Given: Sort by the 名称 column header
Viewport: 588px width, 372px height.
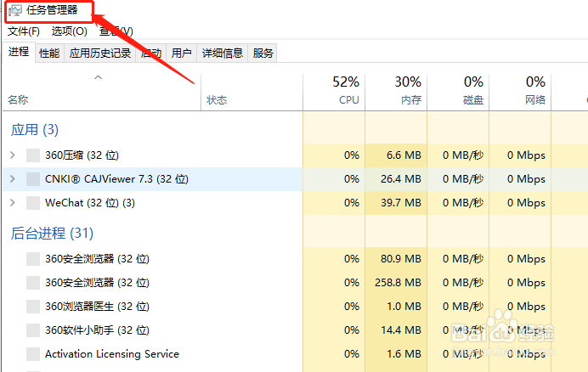Looking at the screenshot, I should pos(101,93).
